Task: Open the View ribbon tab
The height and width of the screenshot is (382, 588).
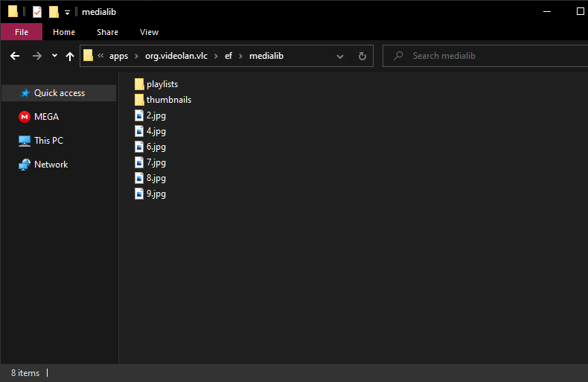Action: coord(149,32)
